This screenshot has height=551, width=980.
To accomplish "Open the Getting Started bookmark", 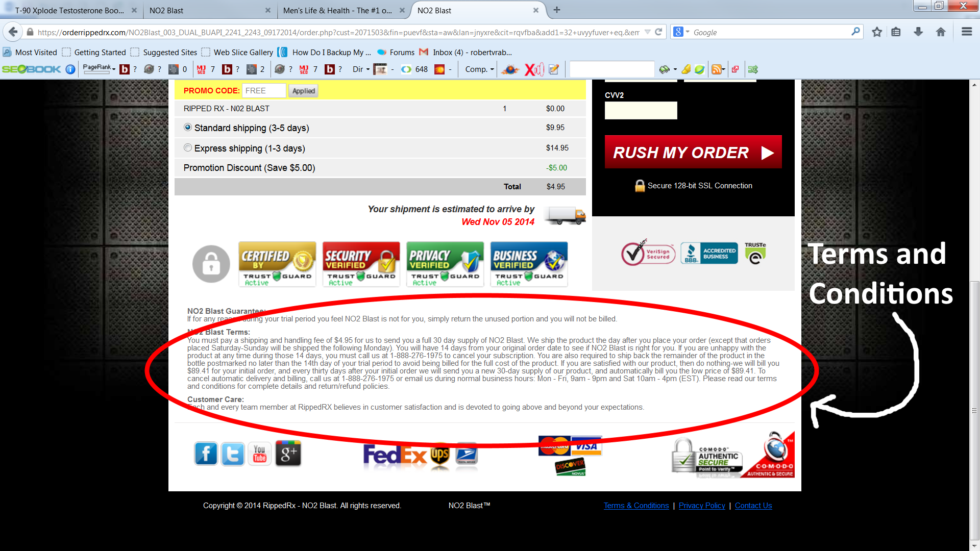I will (94, 52).
